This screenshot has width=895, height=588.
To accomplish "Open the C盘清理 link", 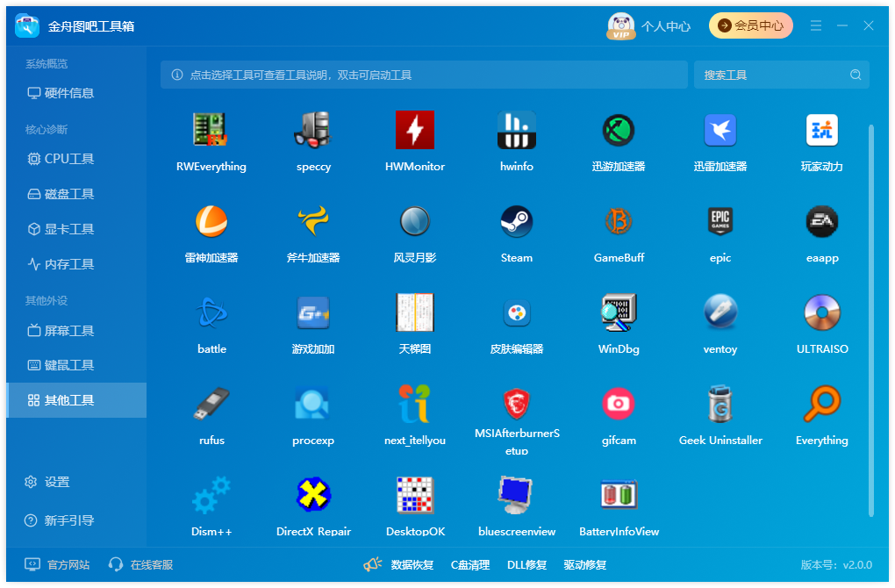I will point(470,565).
